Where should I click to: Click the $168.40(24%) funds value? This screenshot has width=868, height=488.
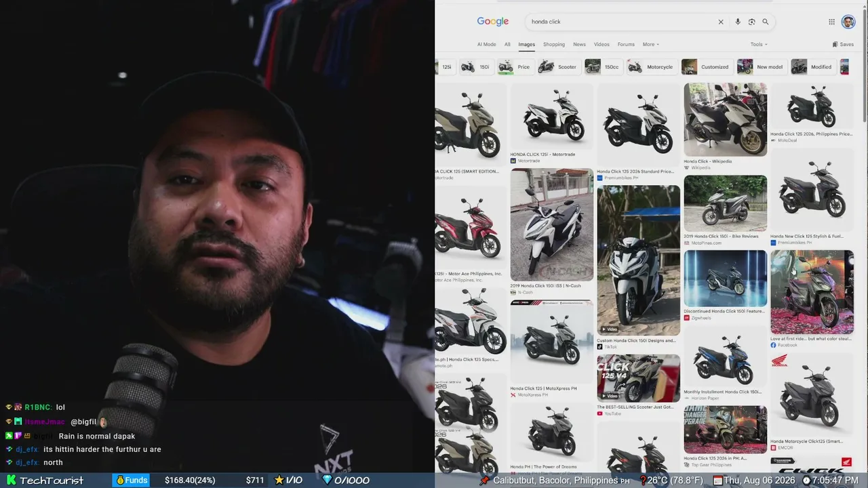[190, 481]
